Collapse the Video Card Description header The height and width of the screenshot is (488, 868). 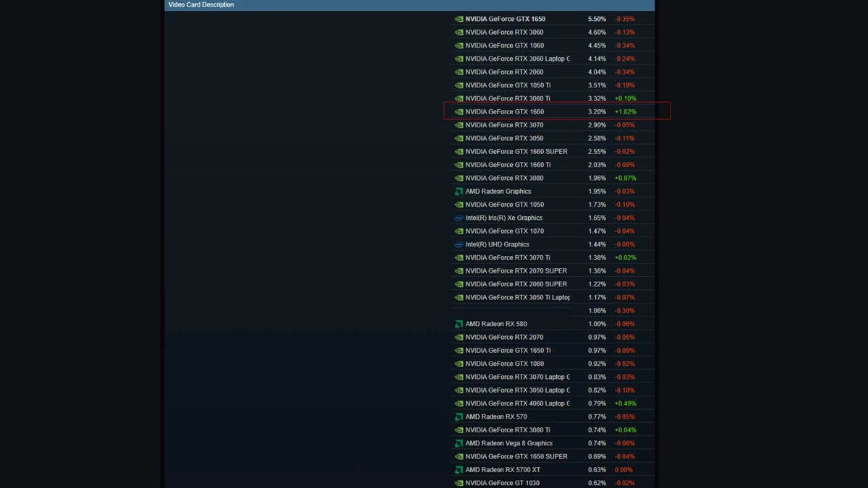point(409,5)
